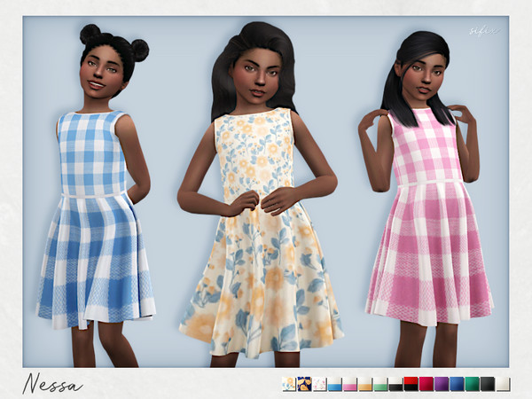
Task: Select the white and green two-tone swatch
Action: click(x=380, y=384)
